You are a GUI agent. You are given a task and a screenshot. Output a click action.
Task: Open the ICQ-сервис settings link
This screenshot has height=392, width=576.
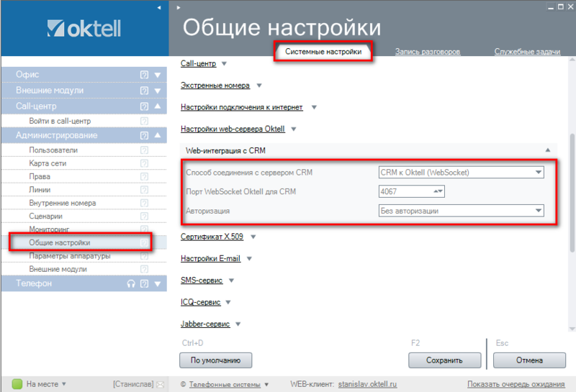coord(201,302)
